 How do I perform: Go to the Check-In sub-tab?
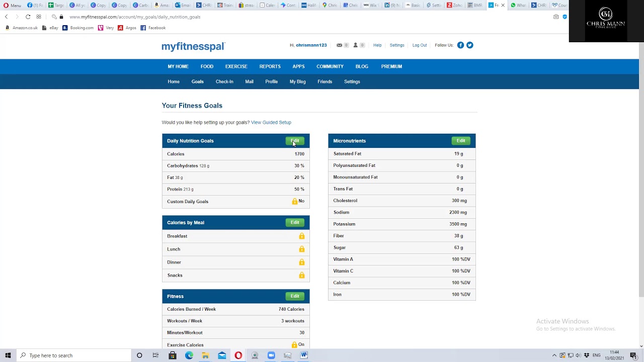224,81
